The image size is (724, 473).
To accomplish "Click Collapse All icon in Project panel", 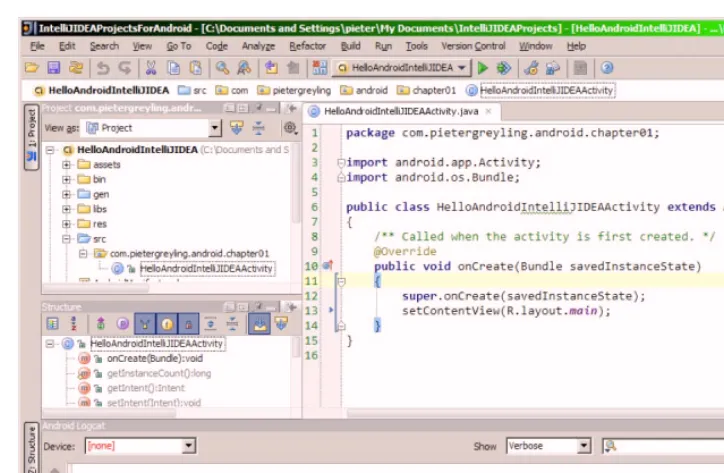I will coord(259,128).
